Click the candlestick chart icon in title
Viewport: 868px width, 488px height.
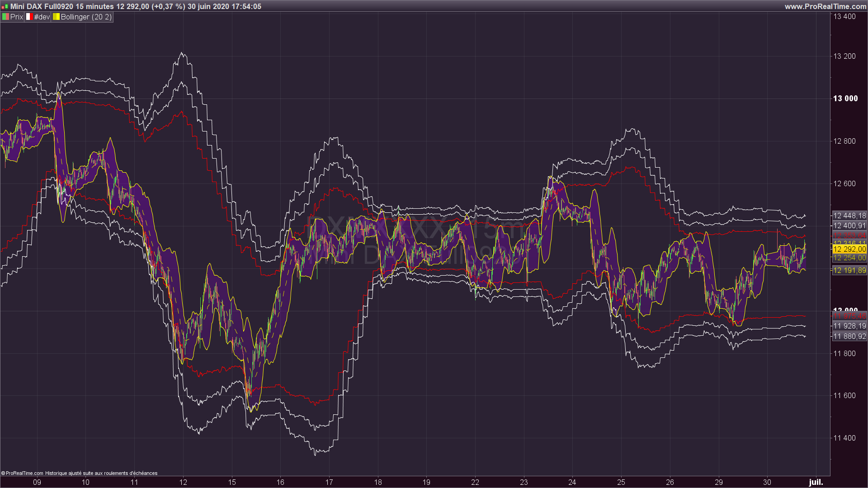[x=5, y=6]
